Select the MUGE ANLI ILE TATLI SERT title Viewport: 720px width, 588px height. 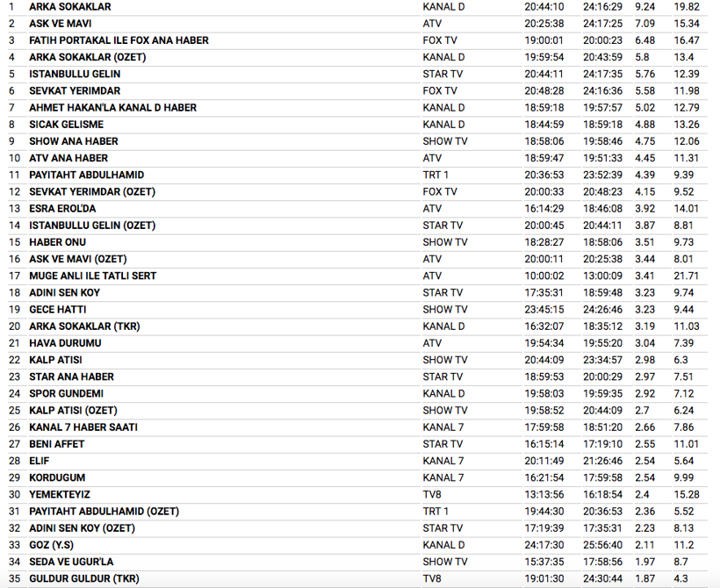pos(92,276)
